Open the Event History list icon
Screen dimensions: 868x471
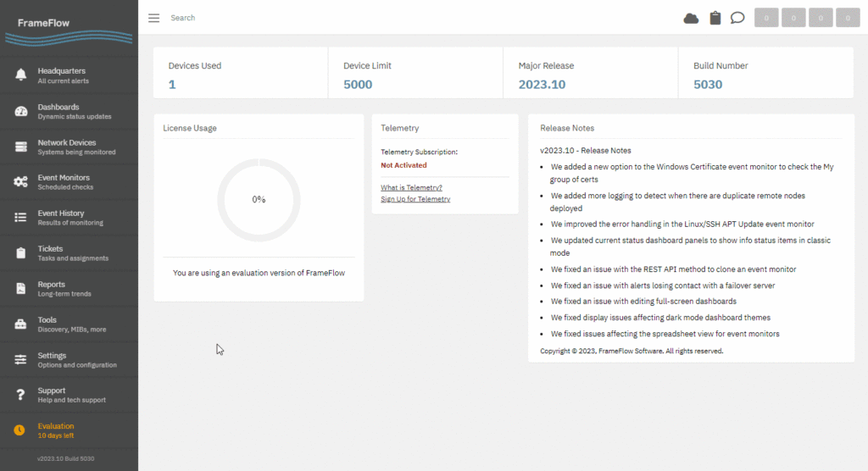pyautogui.click(x=20, y=218)
